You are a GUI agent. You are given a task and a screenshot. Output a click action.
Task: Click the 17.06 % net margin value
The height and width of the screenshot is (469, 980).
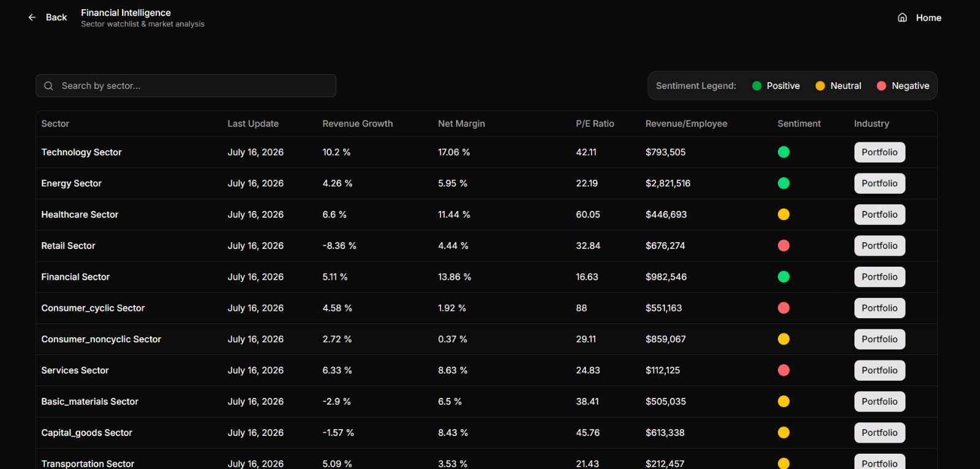tap(454, 152)
